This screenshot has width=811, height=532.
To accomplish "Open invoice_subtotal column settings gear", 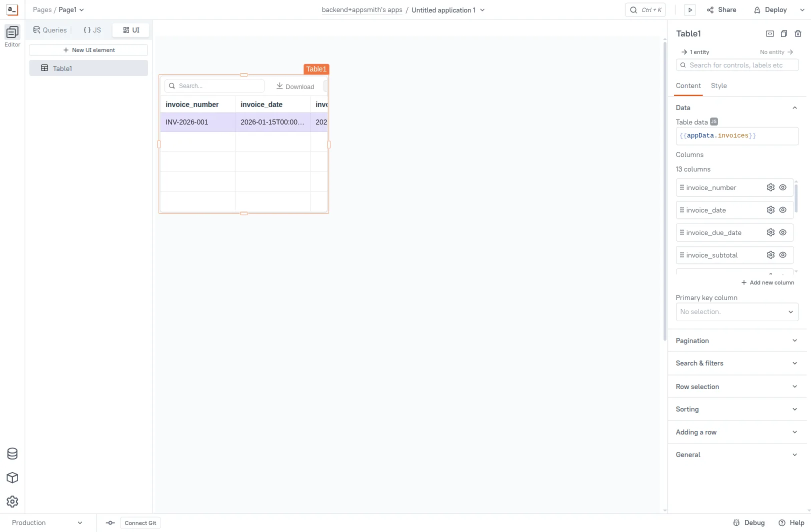I will tap(770, 255).
